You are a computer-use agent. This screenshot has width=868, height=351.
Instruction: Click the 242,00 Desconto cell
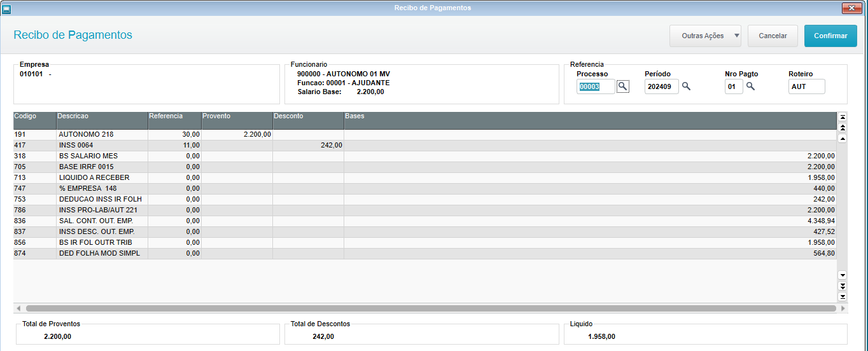[308, 146]
